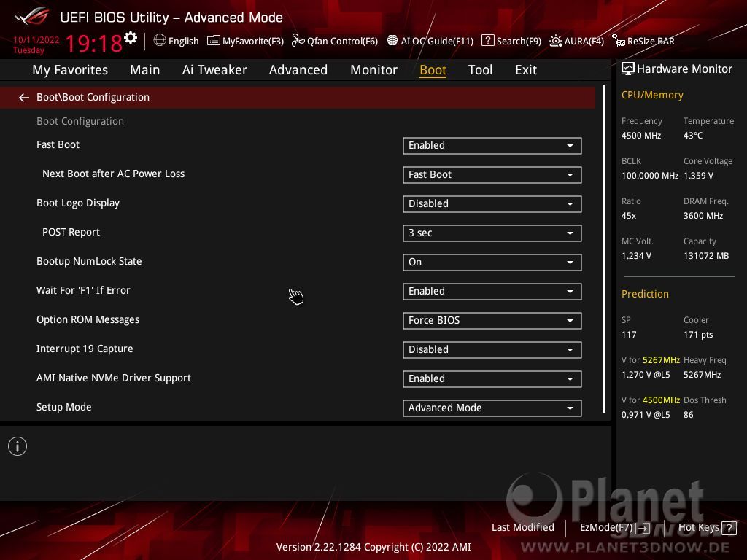Select the Boot Logo Display label

[77, 203]
